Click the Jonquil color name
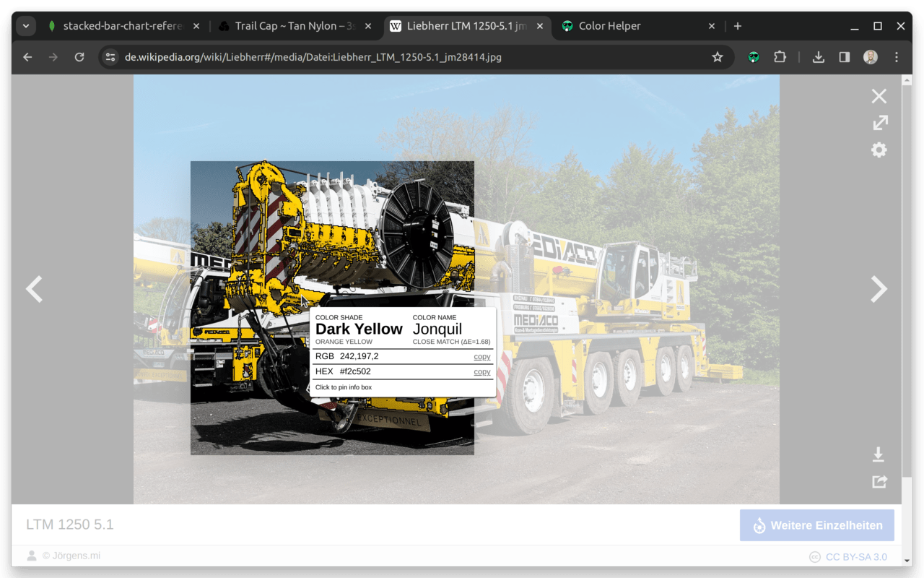The image size is (924, 578). [437, 329]
